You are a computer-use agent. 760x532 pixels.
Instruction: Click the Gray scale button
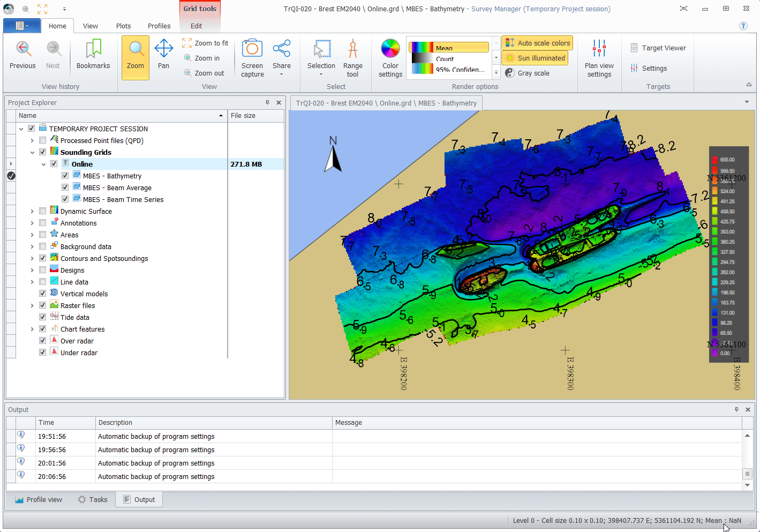tap(528, 73)
